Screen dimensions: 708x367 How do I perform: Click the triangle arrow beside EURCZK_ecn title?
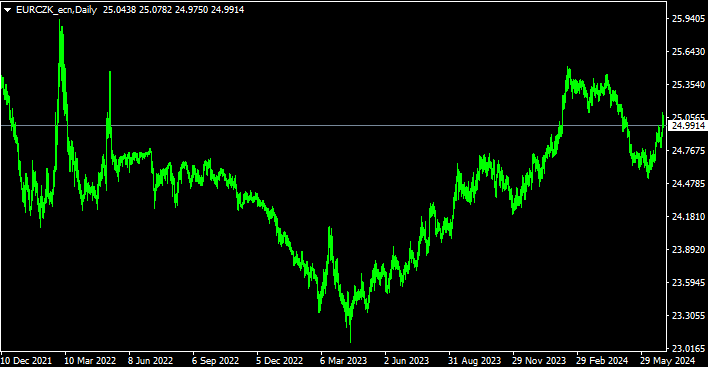coord(8,10)
